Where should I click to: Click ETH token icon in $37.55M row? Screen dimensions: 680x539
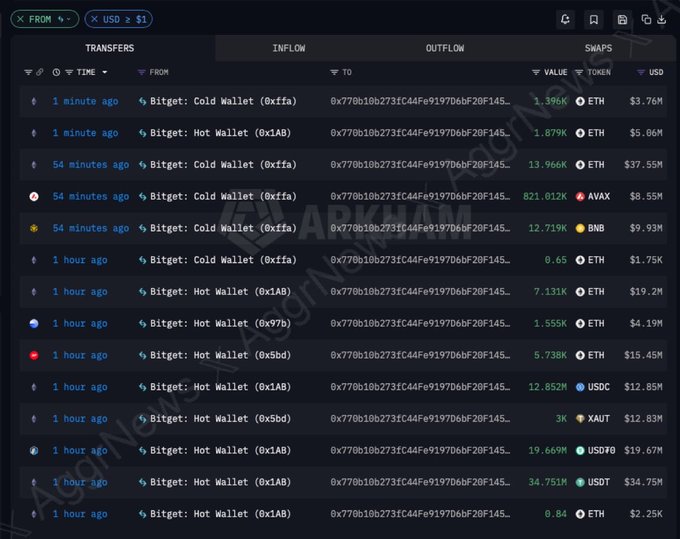point(580,165)
